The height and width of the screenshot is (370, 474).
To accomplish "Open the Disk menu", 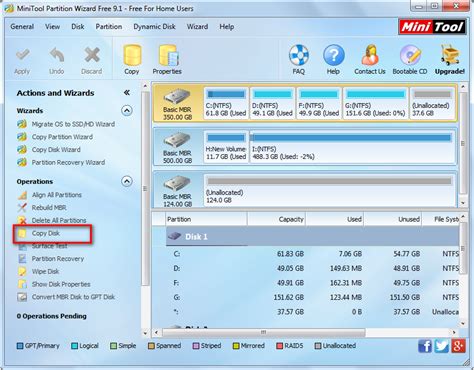I will pos(78,27).
